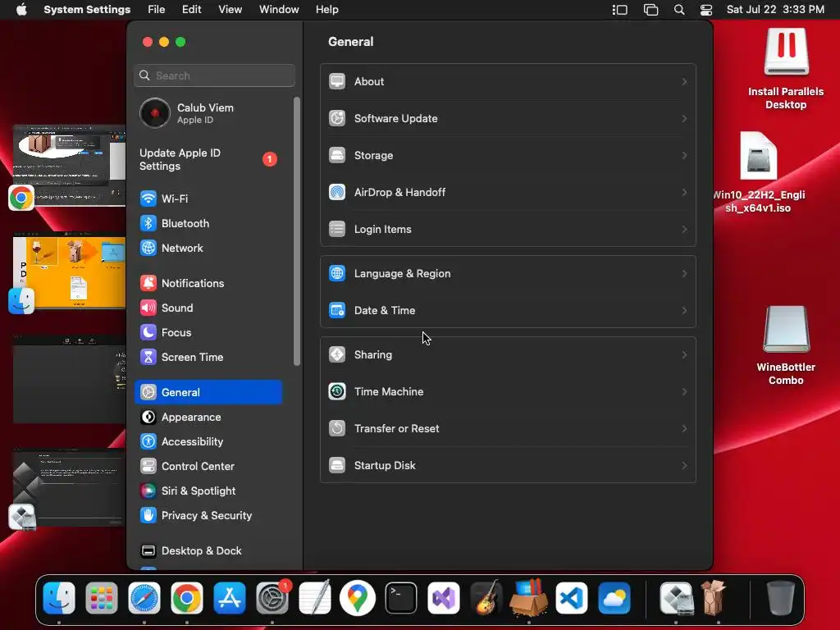Open the Accessibility icon in sidebar
The height and width of the screenshot is (630, 840).
pyautogui.click(x=148, y=442)
